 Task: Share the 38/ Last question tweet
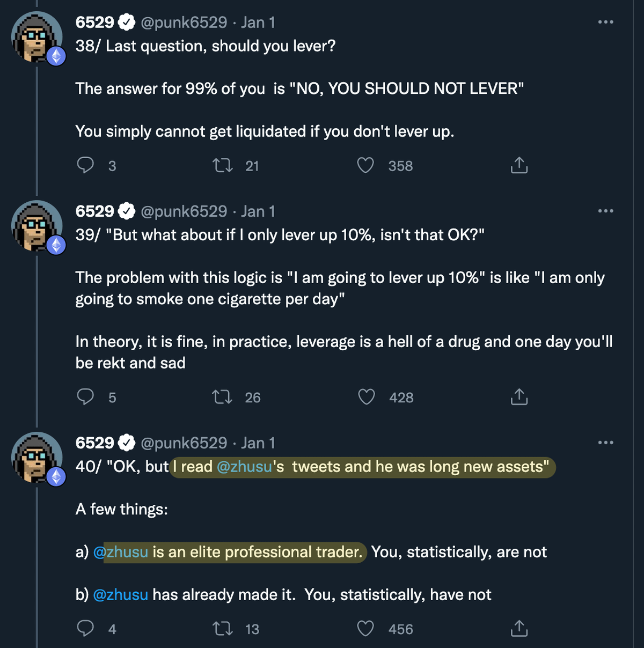point(519,165)
